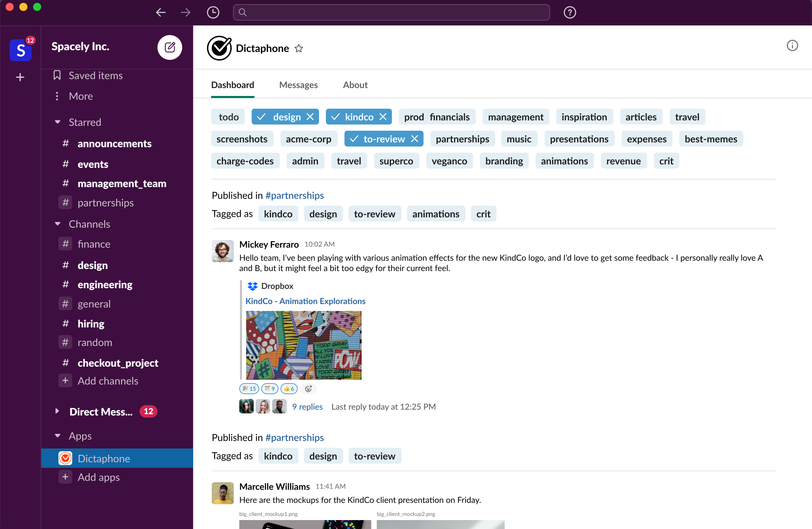The image size is (812, 529).
Task: Click the plus icon beside Add channels
Action: click(x=65, y=381)
